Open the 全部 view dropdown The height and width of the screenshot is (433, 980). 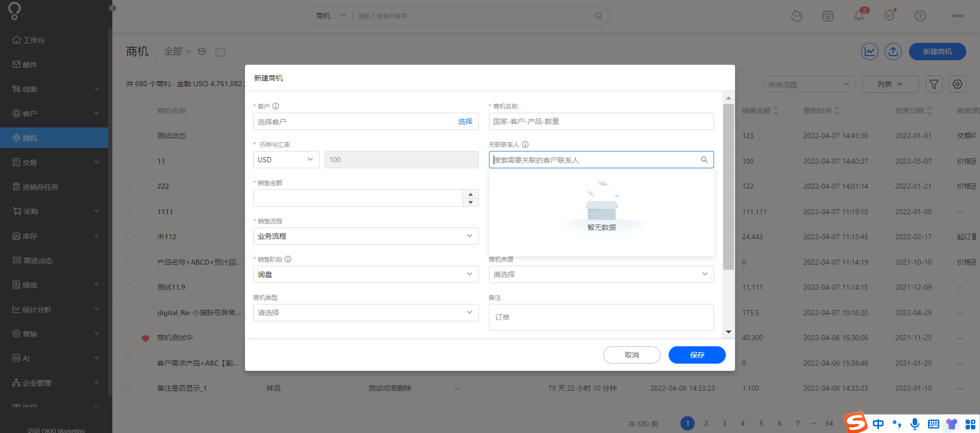(177, 52)
